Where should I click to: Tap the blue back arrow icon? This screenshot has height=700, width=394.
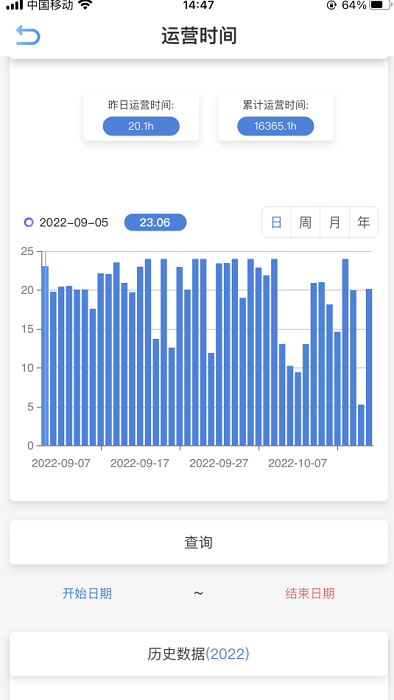point(28,35)
